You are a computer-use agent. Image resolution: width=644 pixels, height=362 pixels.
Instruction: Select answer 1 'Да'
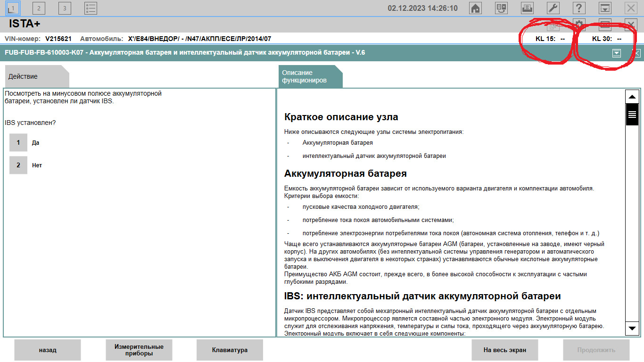pos(18,142)
